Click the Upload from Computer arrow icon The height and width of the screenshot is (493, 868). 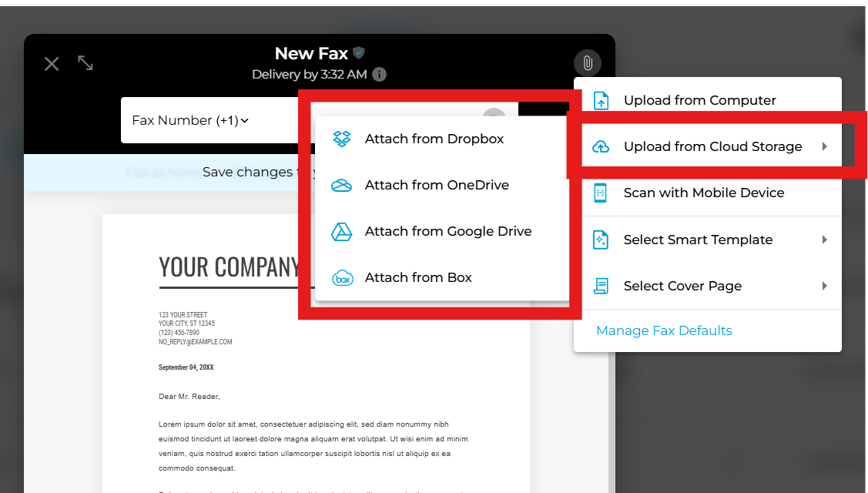point(600,99)
